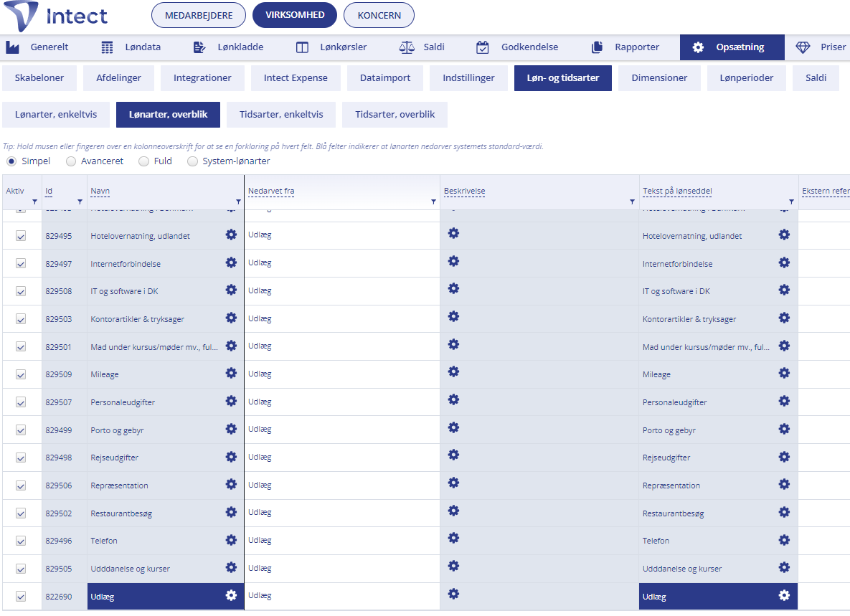Open the Integrationer tab
The image size is (850, 616).
202,78
